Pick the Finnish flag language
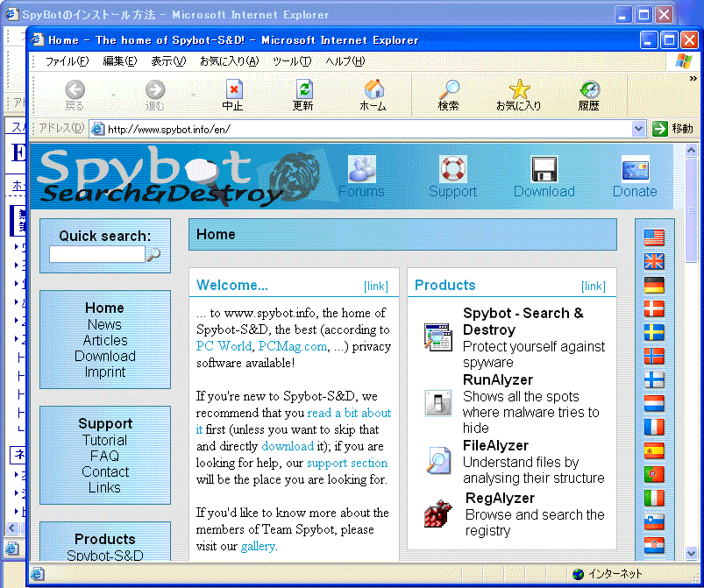The image size is (704, 588). (654, 379)
